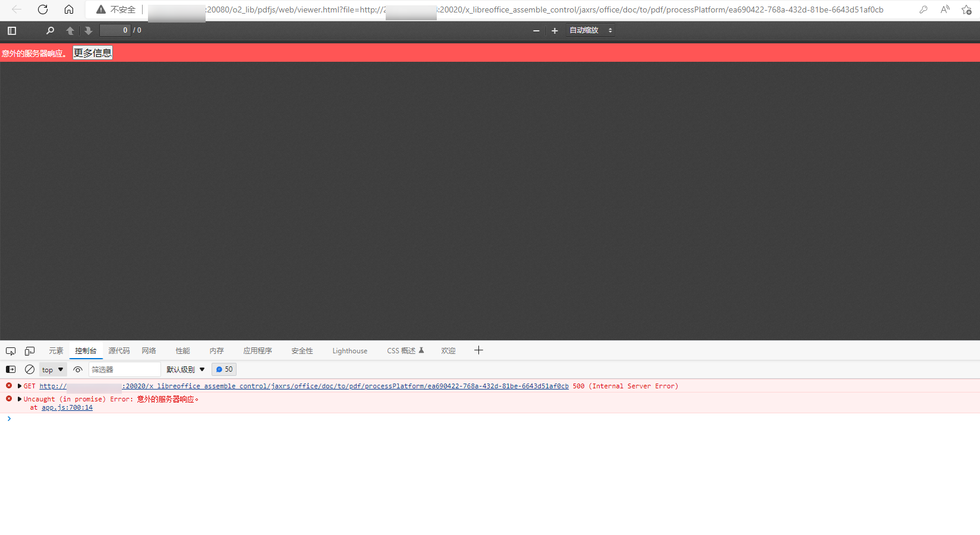Screen dimensions: 980x535
Task: Add a new DevTools tab with plus
Action: (478, 350)
